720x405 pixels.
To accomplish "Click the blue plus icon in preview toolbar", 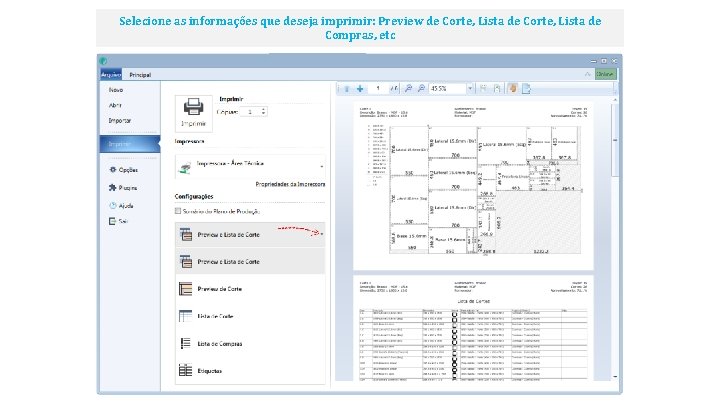I will pyautogui.click(x=360, y=89).
